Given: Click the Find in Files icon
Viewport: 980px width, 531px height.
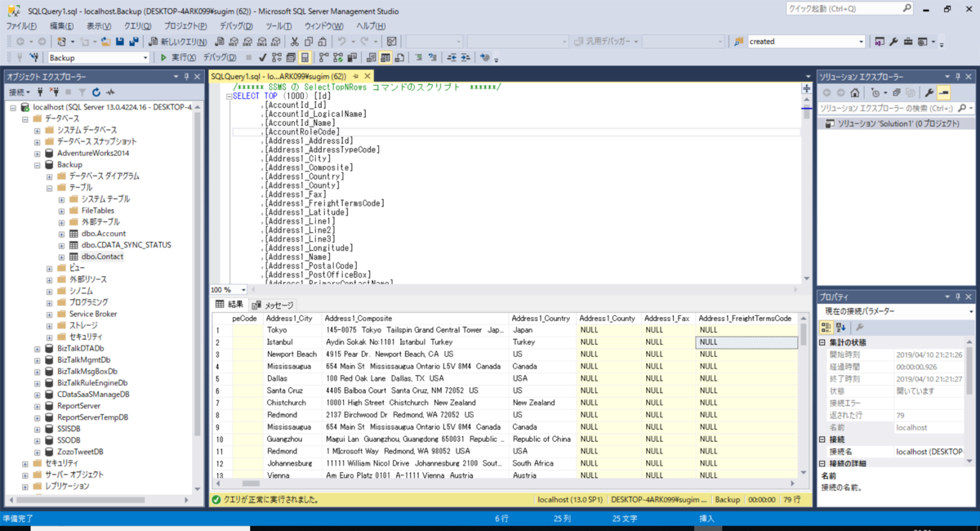Looking at the screenshot, I should (738, 42).
